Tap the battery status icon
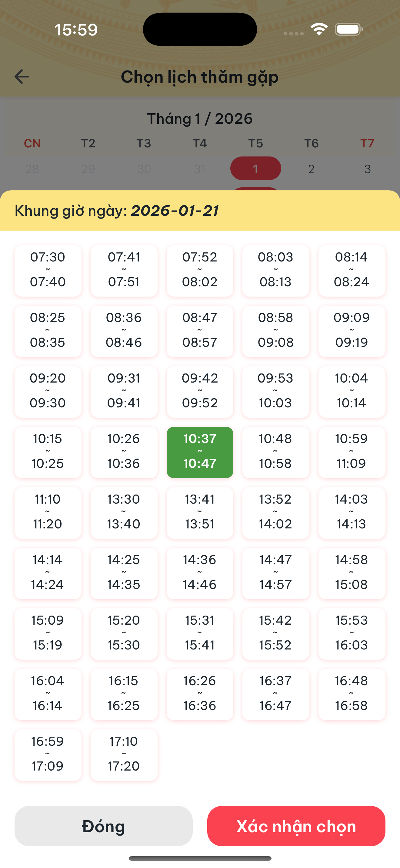This screenshot has height=868, width=400. tap(348, 29)
